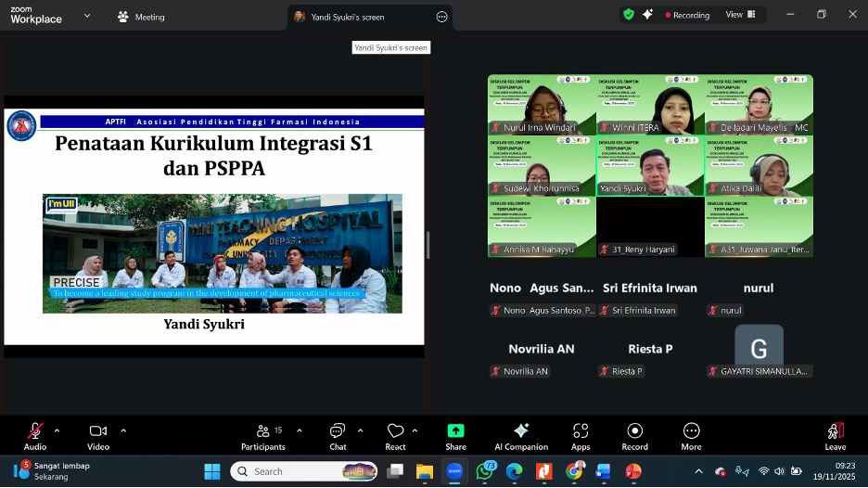The width and height of the screenshot is (868, 488).
Task: Unmute the microphone with Audio button
Action: click(35, 431)
